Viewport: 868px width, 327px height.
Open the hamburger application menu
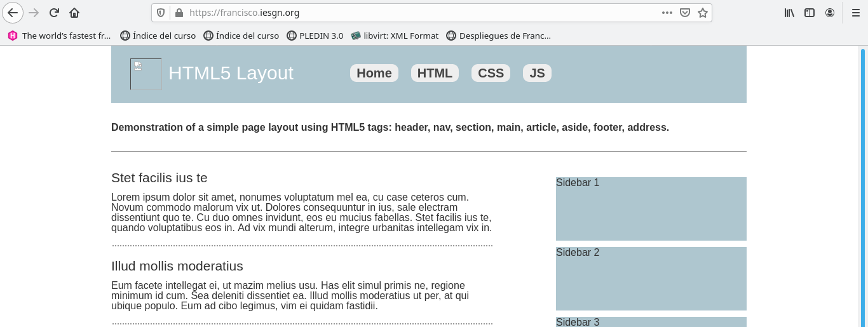click(855, 13)
